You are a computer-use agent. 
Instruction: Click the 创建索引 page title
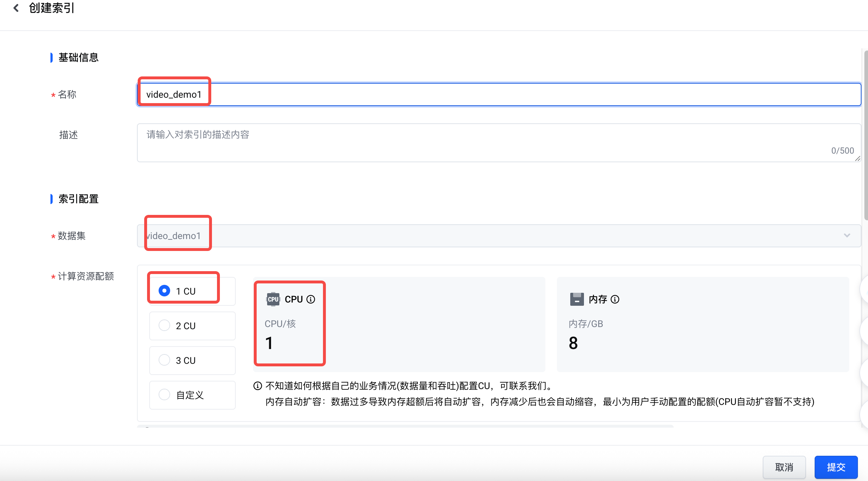[x=52, y=8]
